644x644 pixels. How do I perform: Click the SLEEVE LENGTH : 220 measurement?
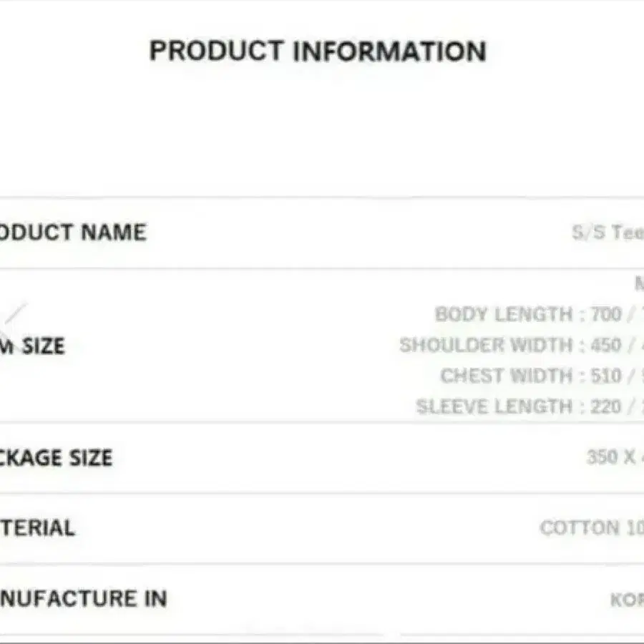pyautogui.click(x=518, y=406)
